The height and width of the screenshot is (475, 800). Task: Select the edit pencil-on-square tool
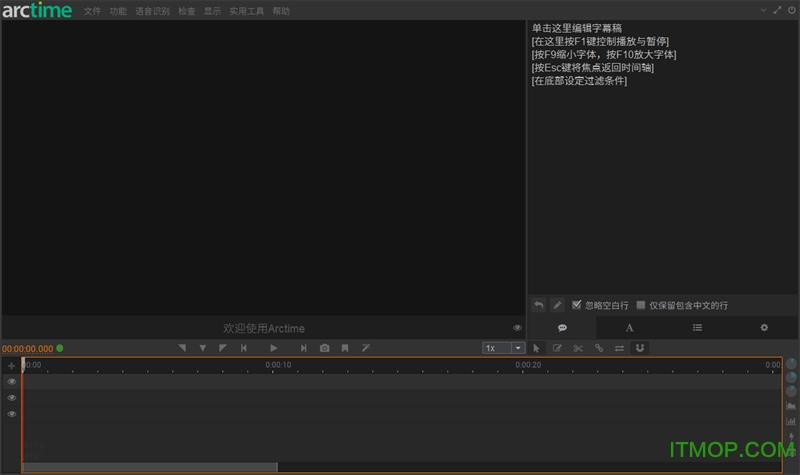557,348
